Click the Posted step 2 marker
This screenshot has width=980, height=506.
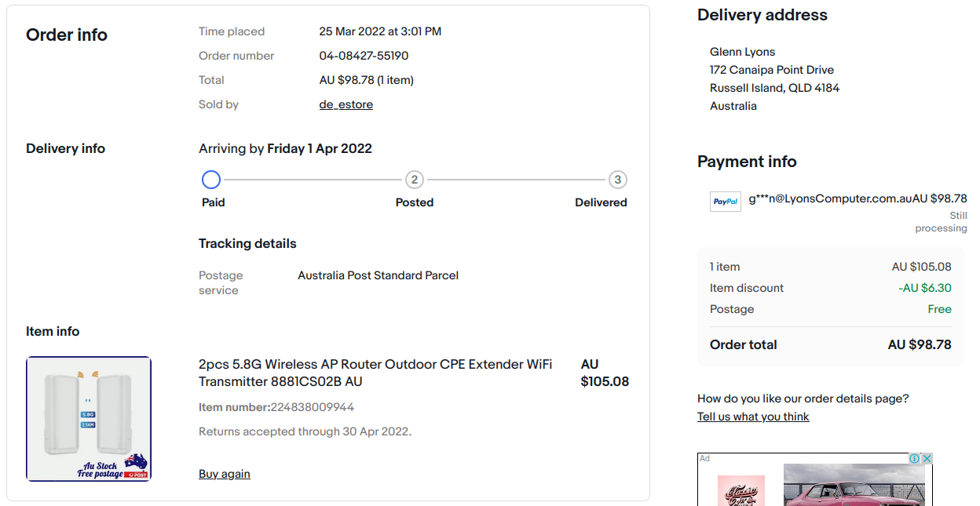[414, 179]
